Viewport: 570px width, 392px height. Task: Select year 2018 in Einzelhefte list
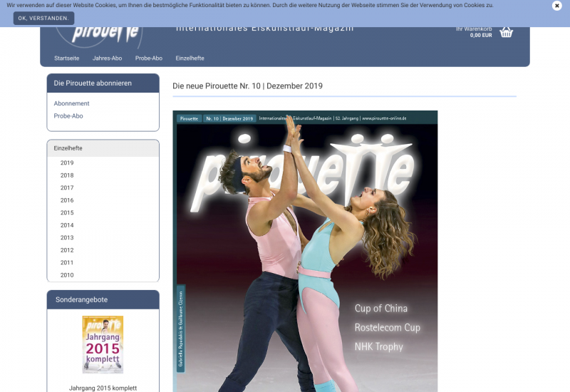click(x=67, y=175)
